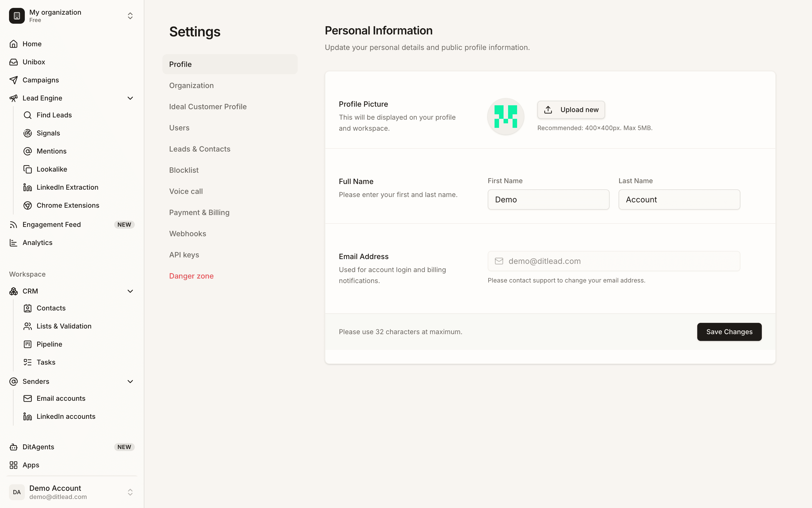The width and height of the screenshot is (812, 508).
Task: Click the CRM boxes icon
Action: click(14, 291)
